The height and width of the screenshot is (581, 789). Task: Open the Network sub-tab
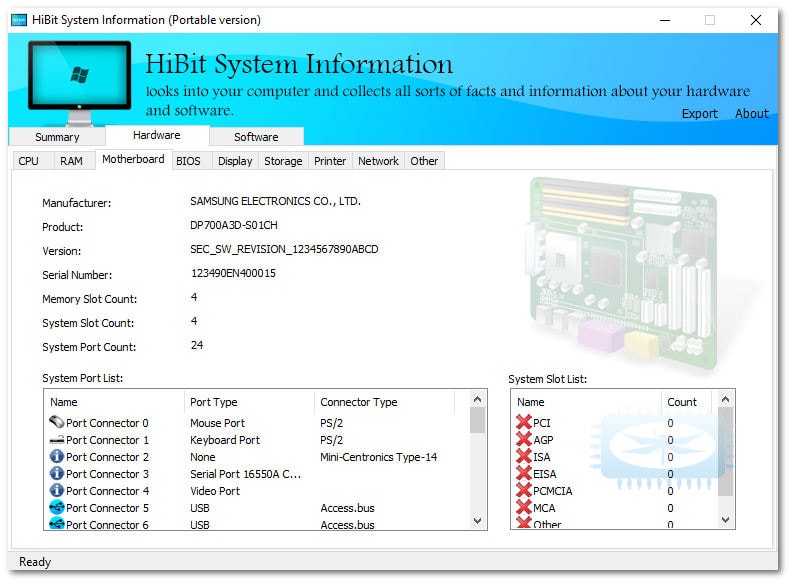click(378, 161)
